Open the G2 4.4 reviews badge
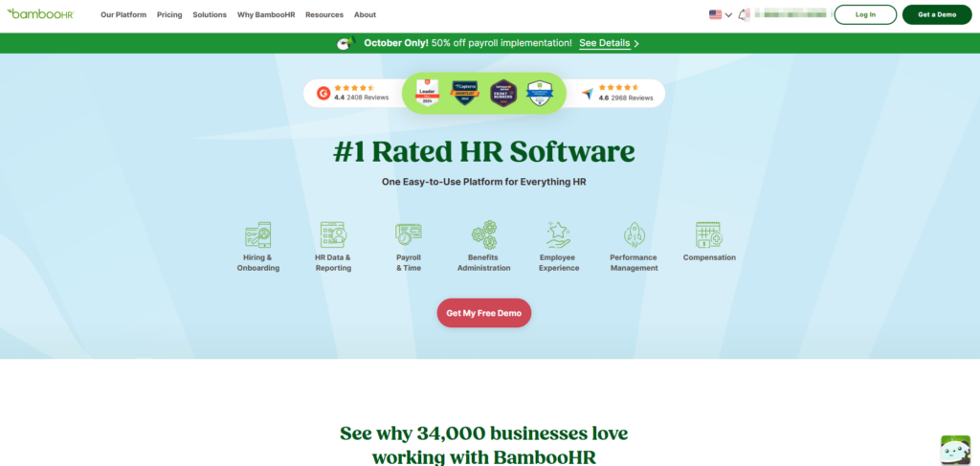 tap(354, 93)
